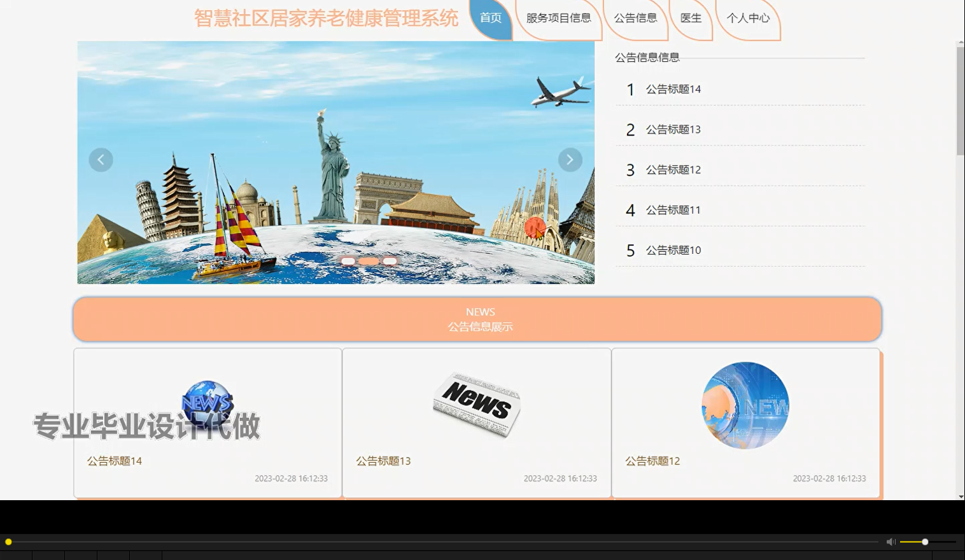Viewport: 965px width, 560px height.
Task: Select the third carousel indicator dot
Action: (389, 260)
